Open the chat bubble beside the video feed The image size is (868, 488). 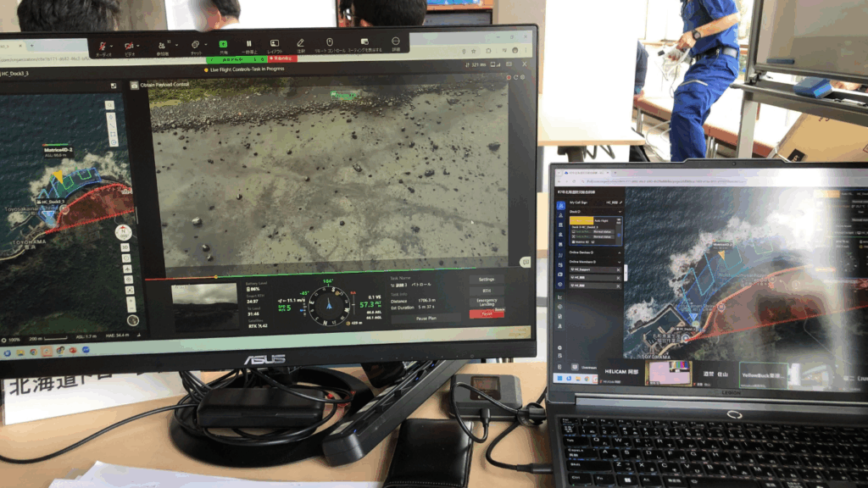(x=525, y=262)
